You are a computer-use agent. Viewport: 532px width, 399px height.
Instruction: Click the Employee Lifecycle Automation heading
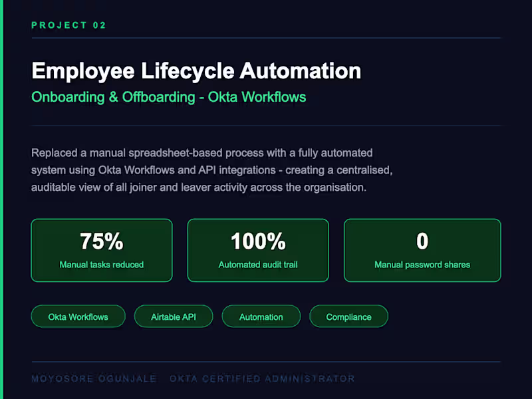196,71
